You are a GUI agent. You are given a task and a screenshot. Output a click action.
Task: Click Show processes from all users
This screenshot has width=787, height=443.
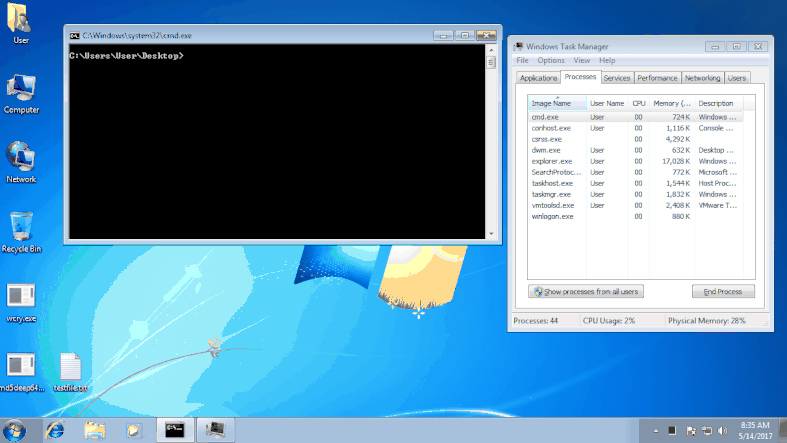click(586, 291)
